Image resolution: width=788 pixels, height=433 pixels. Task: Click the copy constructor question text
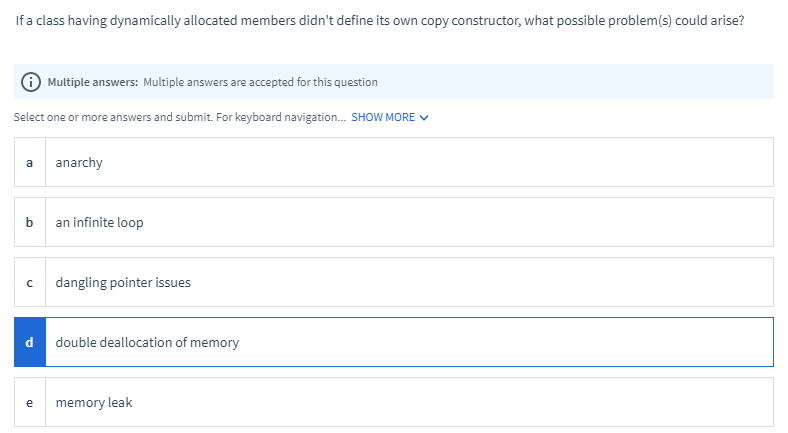point(379,21)
